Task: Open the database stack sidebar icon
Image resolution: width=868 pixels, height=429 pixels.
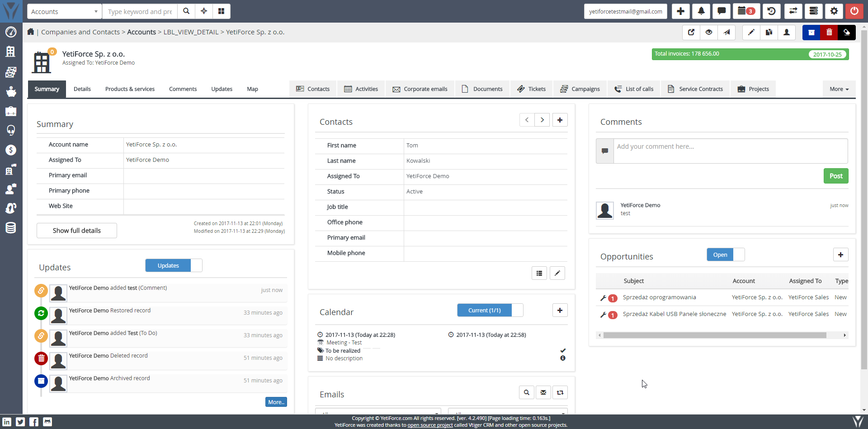Action: [x=11, y=228]
